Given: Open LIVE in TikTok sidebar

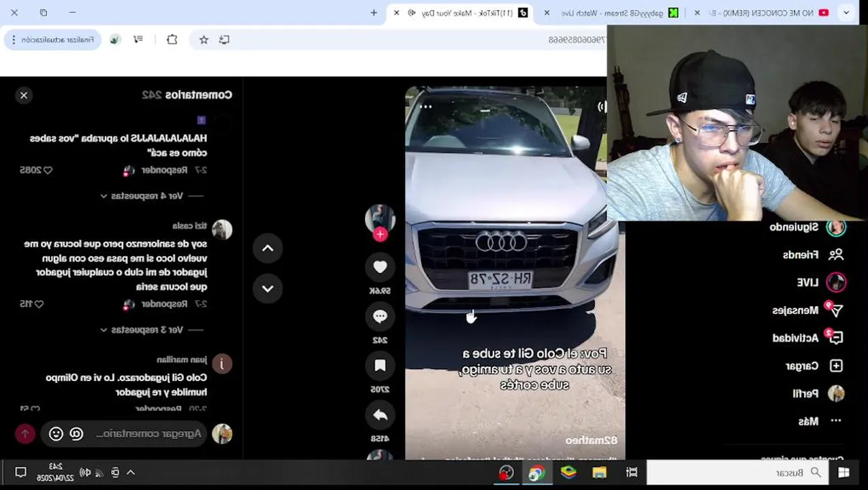Looking at the screenshot, I should [x=821, y=282].
